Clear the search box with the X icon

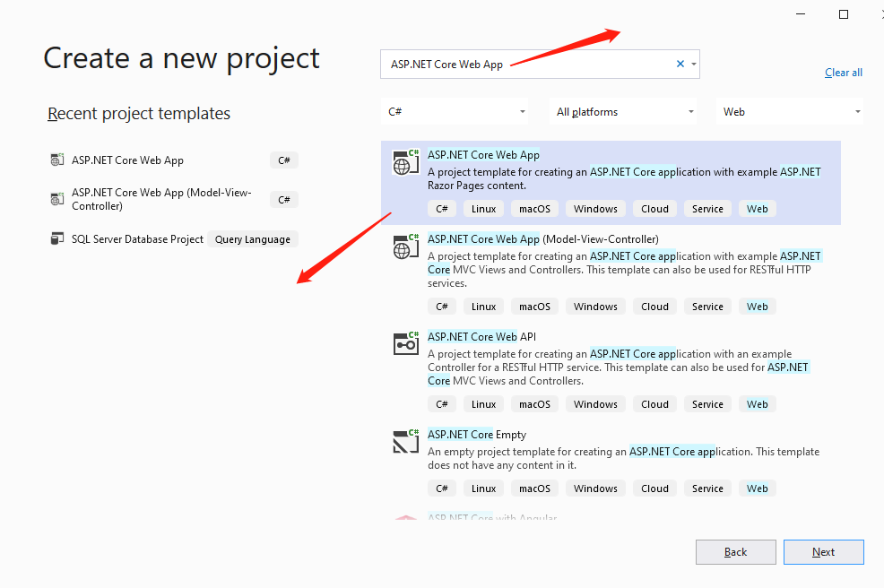[680, 64]
